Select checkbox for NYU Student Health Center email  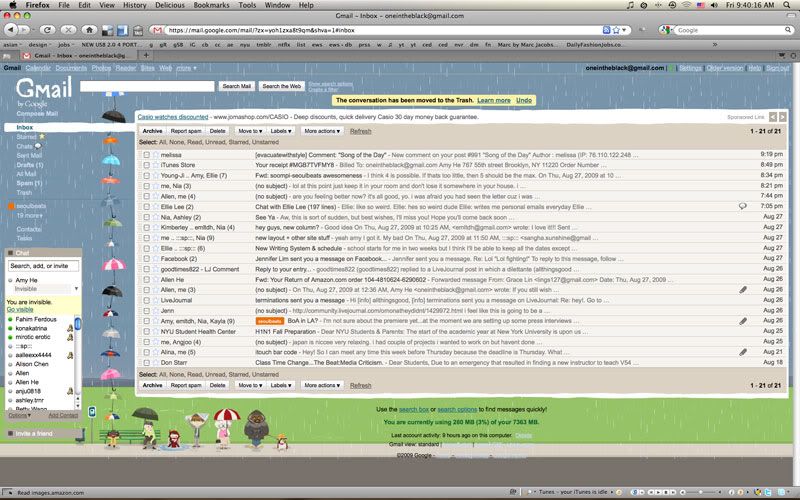[146, 332]
